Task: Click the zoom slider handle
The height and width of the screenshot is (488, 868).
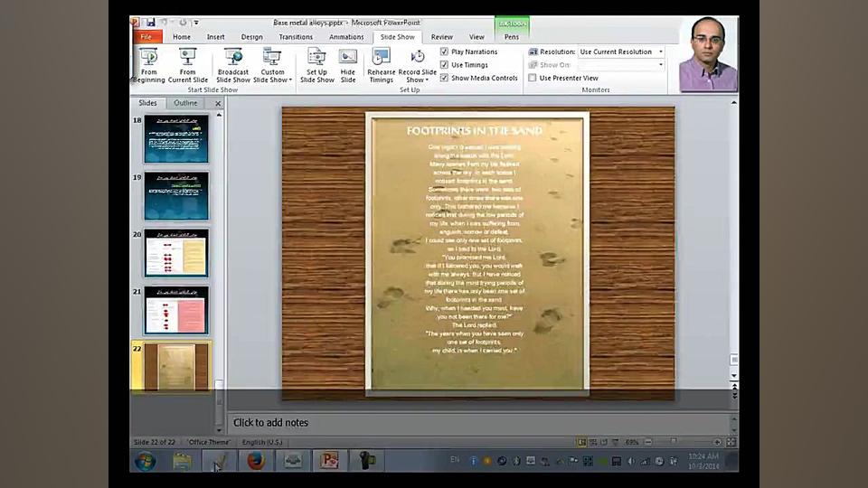Action: coord(673,442)
